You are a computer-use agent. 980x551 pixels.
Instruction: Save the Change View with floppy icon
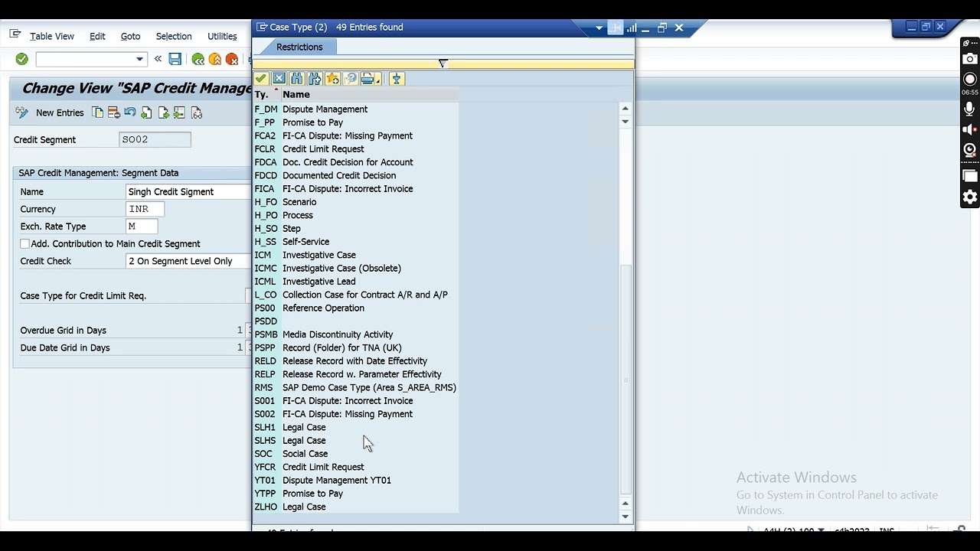point(175,59)
